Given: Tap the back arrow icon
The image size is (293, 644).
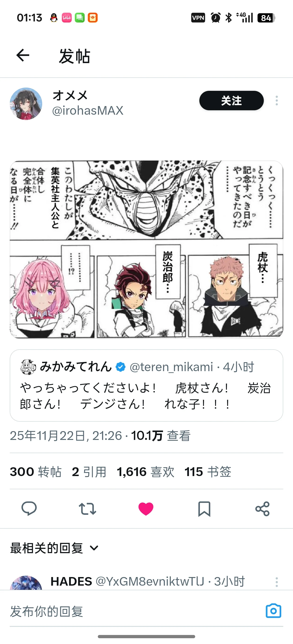Looking at the screenshot, I should [23, 55].
